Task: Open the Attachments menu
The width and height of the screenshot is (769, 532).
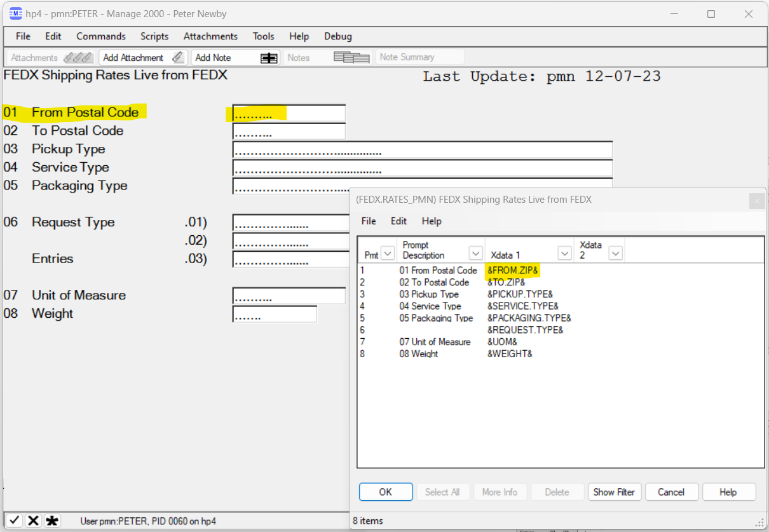Action: pyautogui.click(x=210, y=36)
